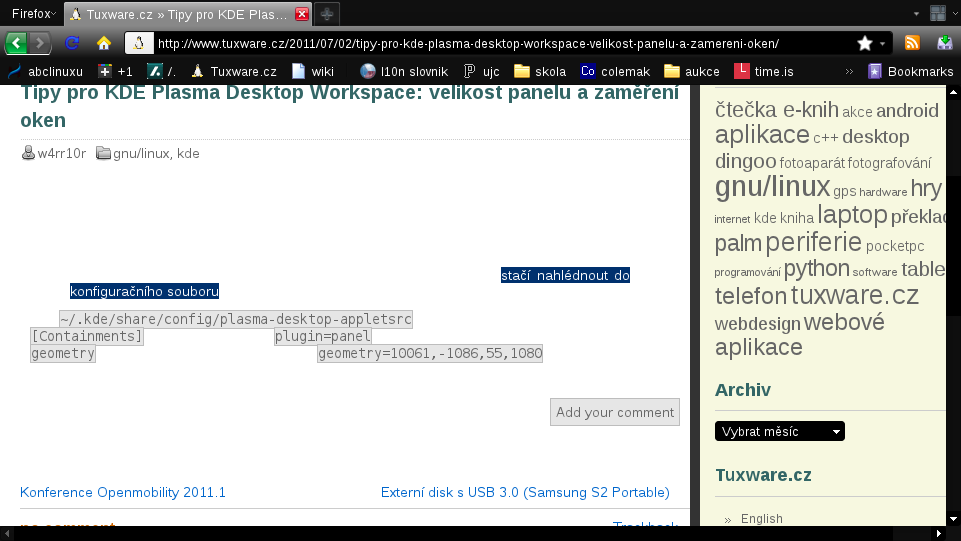Open author w4rr10r's posts
The image size is (961, 541).
coord(61,153)
